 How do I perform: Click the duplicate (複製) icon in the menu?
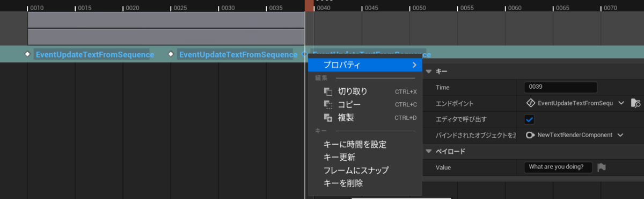click(x=328, y=117)
